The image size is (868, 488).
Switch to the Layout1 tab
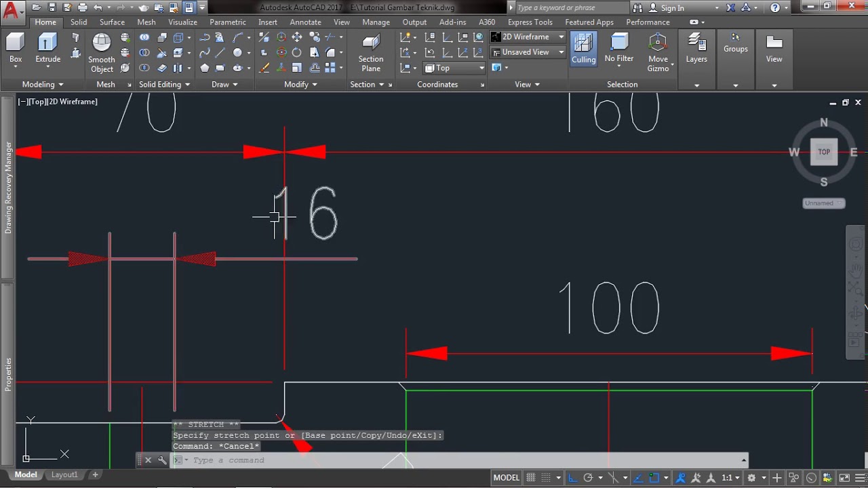pos(64,475)
